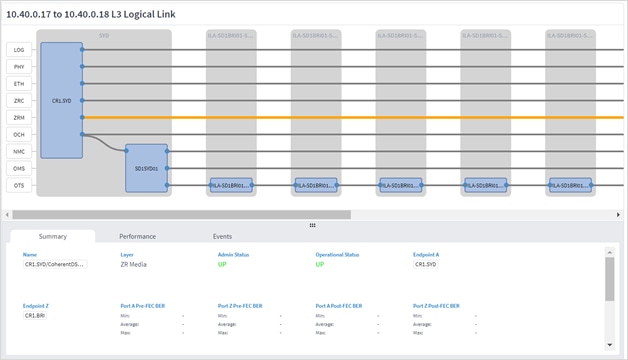
Task: Click the highlighted orange ZRM link line
Action: pos(352,117)
